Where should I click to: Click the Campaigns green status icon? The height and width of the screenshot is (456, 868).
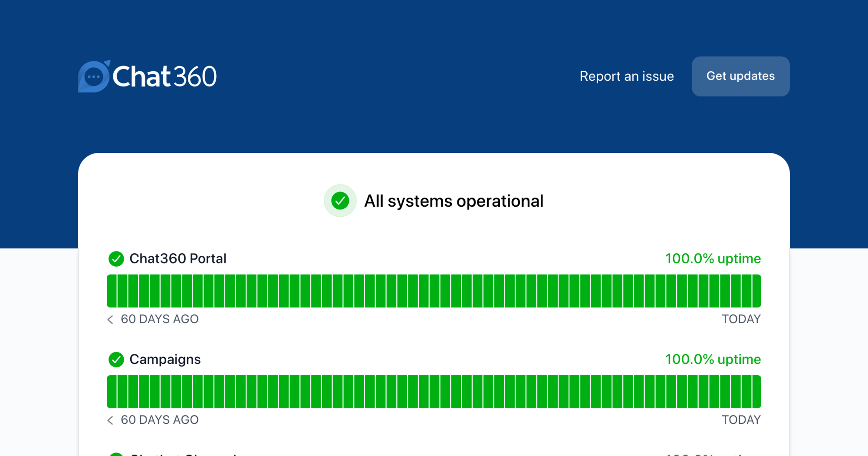(116, 359)
